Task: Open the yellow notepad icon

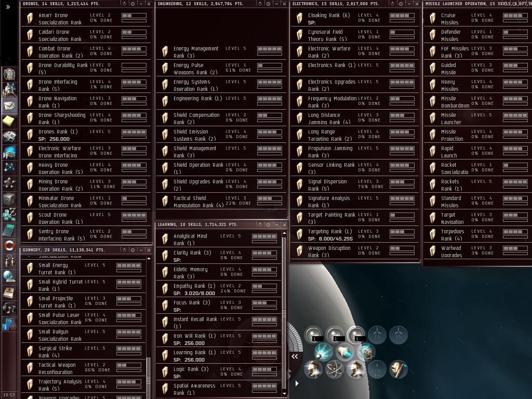Action: pos(9,121)
